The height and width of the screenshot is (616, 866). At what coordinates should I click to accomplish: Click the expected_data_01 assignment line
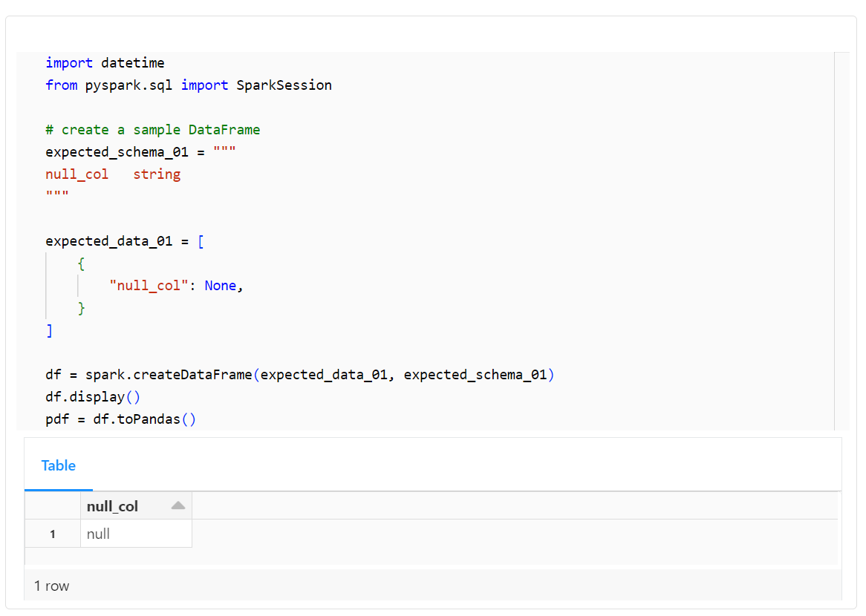click(x=125, y=241)
